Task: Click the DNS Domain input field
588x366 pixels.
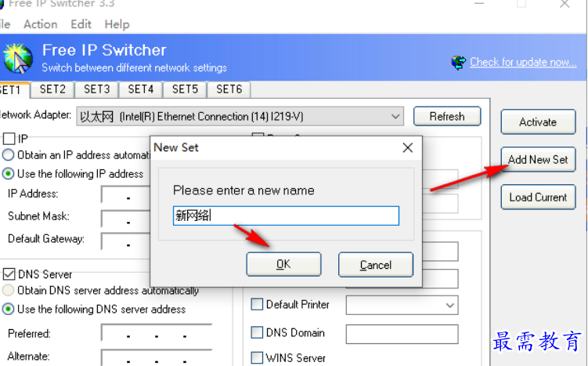Action: point(402,334)
